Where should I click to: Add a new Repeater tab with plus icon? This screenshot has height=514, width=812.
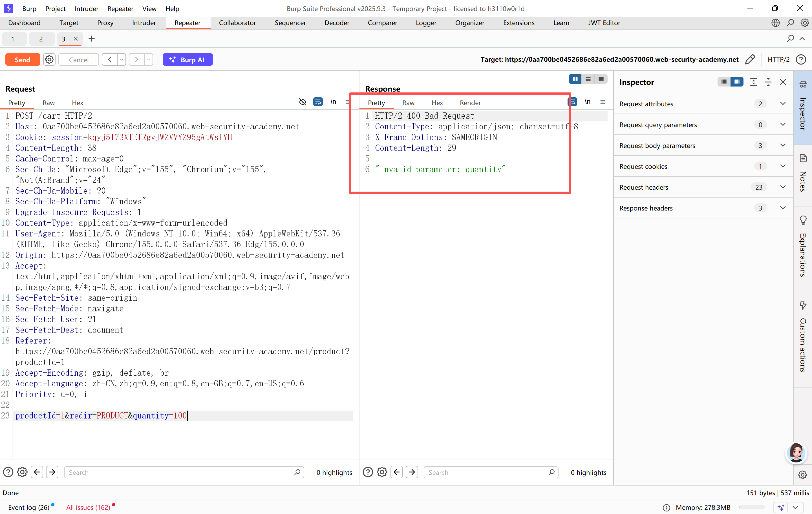(91, 39)
